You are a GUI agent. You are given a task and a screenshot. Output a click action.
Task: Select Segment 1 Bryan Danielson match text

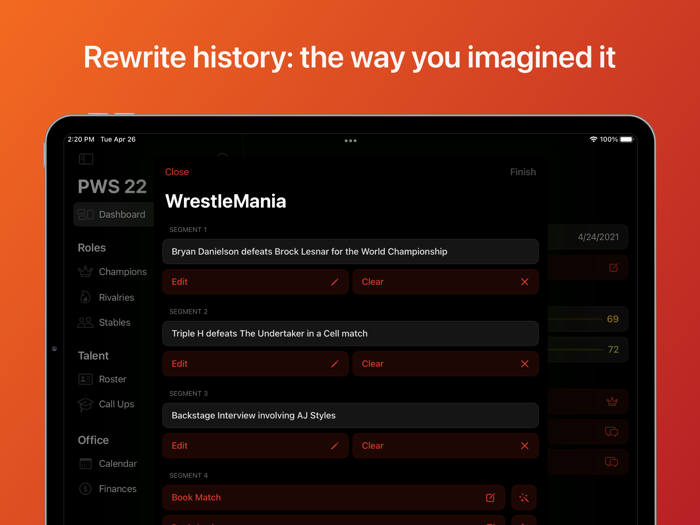pyautogui.click(x=309, y=251)
